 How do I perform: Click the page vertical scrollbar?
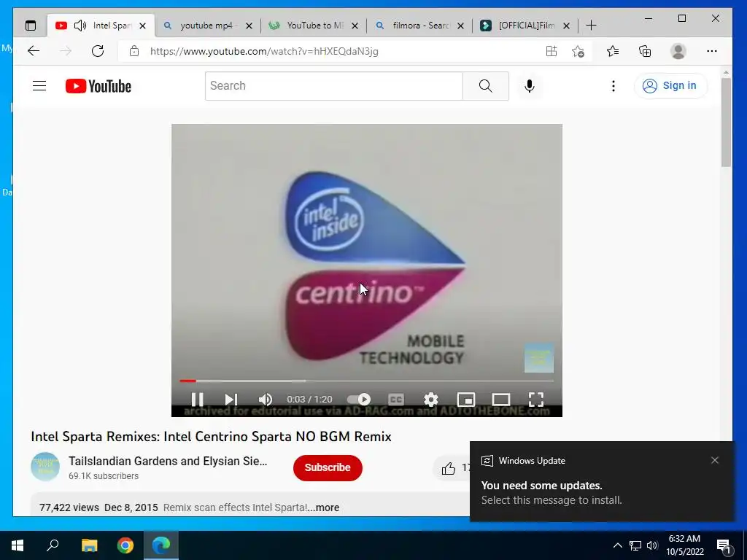(726, 122)
